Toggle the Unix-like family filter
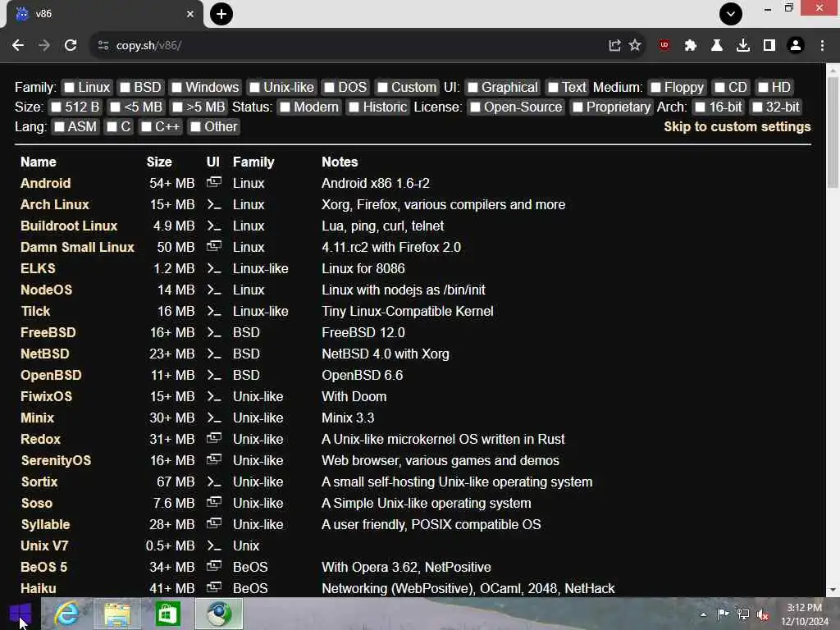Viewport: 840px width, 630px height. [254, 87]
